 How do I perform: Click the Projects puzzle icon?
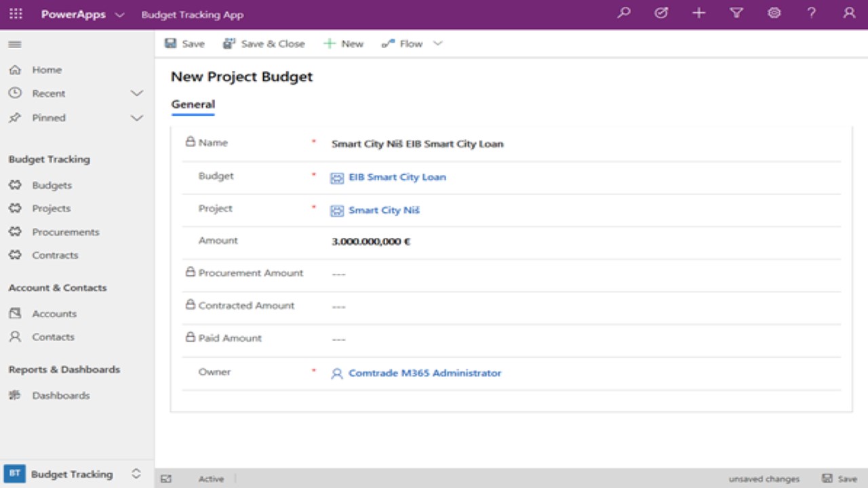point(15,208)
